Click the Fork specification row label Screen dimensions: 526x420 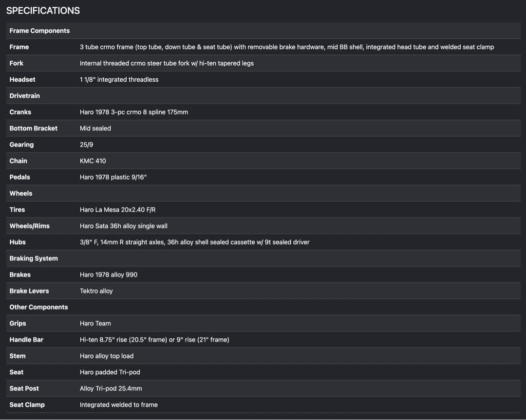click(17, 63)
